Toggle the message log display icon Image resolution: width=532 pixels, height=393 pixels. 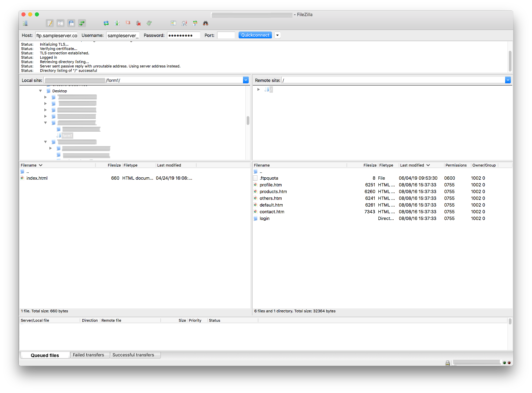tap(50, 23)
